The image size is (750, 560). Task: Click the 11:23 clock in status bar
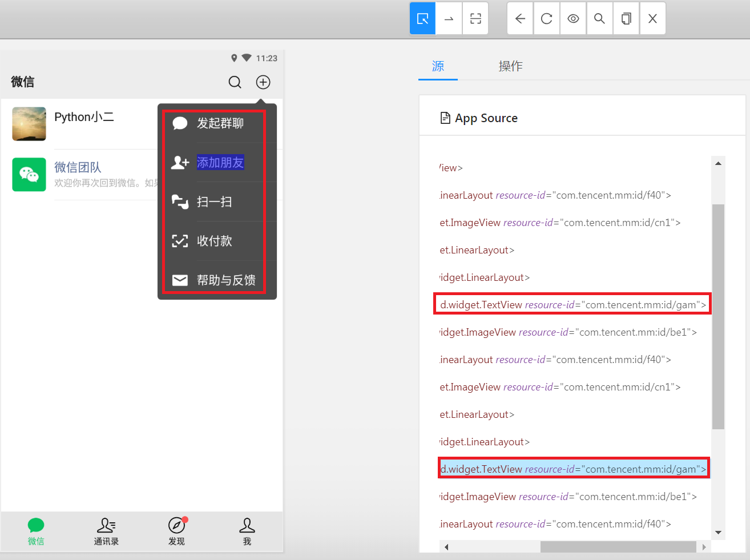(x=267, y=58)
